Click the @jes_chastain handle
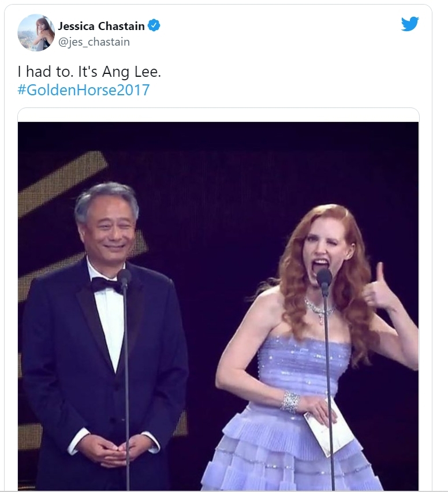Image resolution: width=448 pixels, height=492 pixels. [94, 42]
